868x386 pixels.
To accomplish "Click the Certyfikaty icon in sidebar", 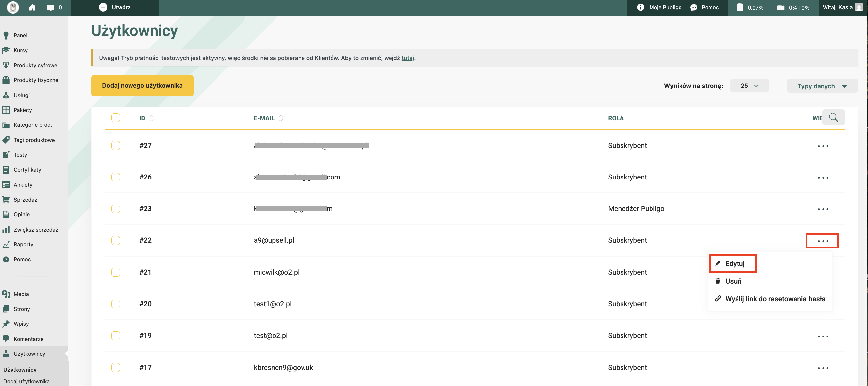I will (x=6, y=169).
